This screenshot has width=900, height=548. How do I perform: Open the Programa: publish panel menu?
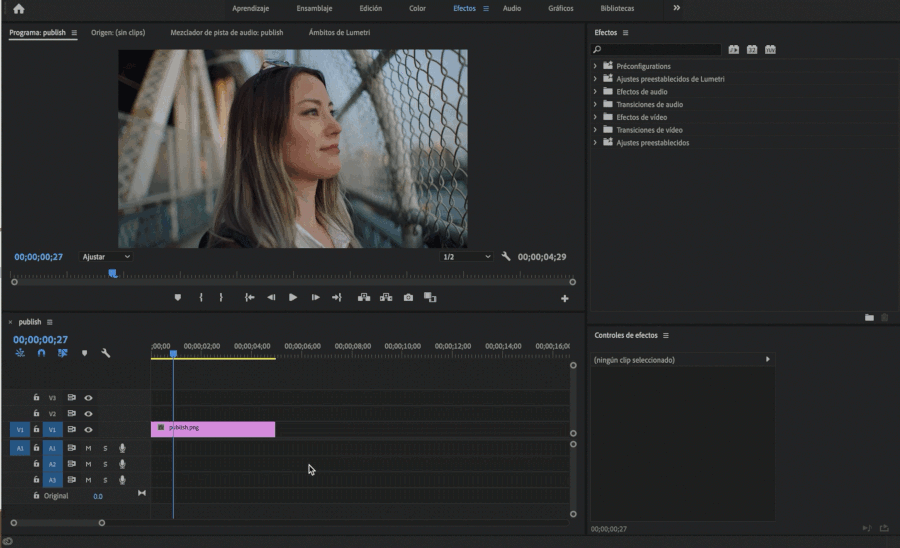pos(74,33)
